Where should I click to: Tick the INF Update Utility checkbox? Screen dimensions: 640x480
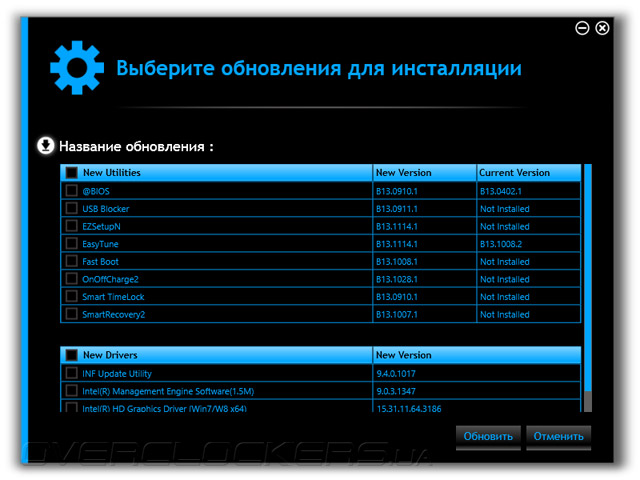click(x=71, y=373)
